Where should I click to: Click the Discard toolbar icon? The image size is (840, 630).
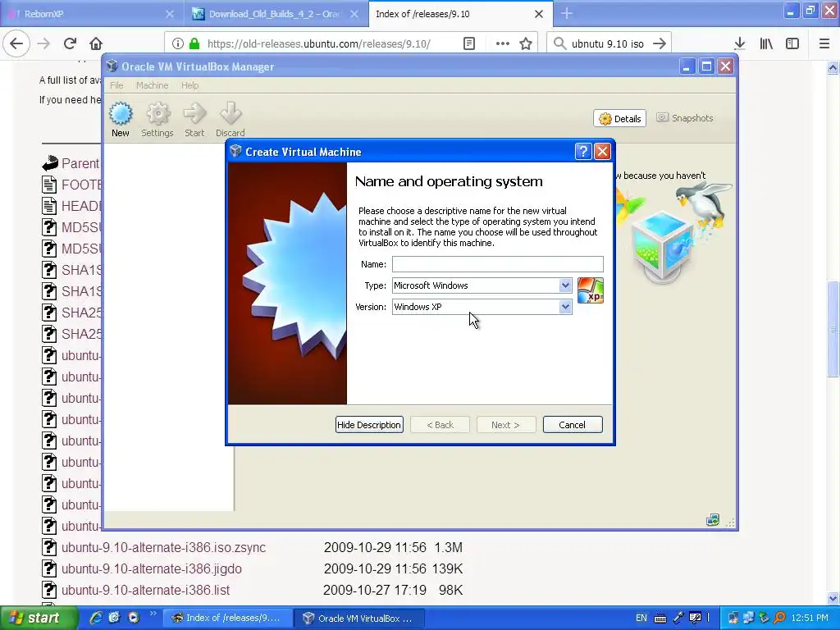point(231,120)
